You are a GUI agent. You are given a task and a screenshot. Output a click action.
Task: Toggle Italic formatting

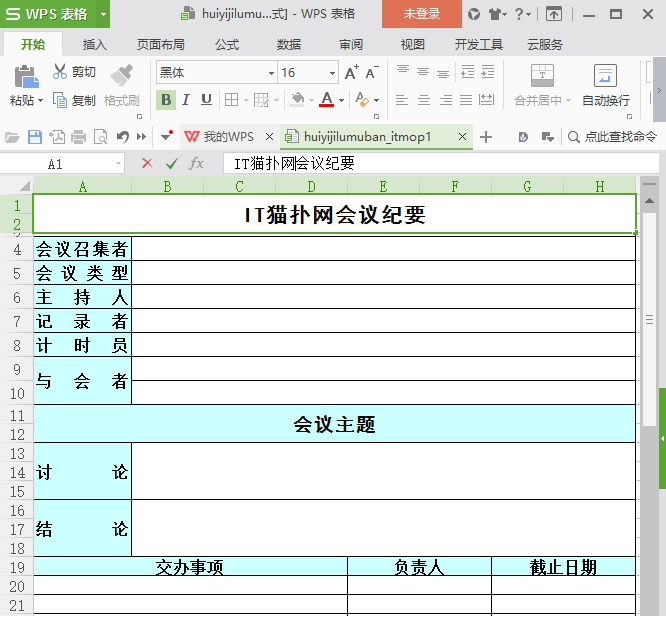(x=186, y=100)
